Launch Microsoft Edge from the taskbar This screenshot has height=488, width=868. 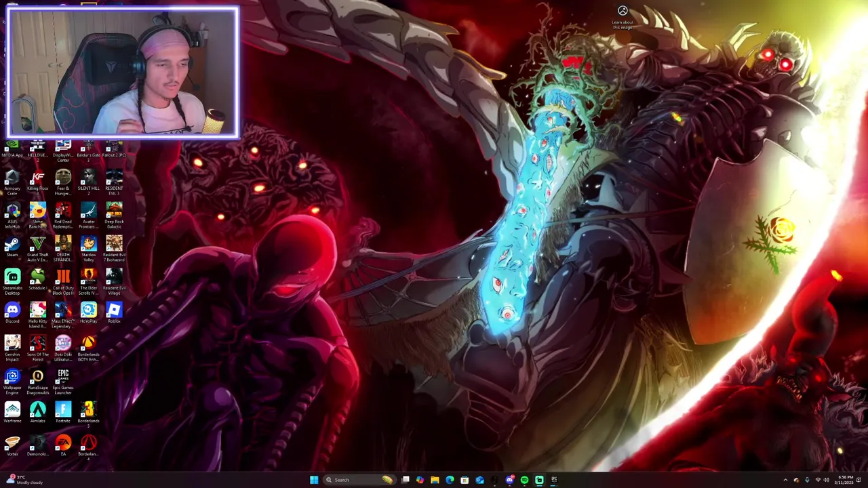(x=450, y=480)
